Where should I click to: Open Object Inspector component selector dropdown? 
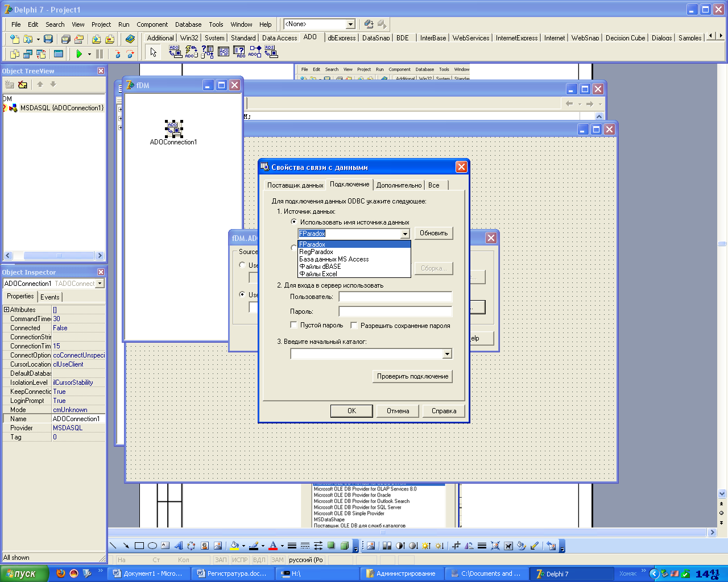coord(100,283)
